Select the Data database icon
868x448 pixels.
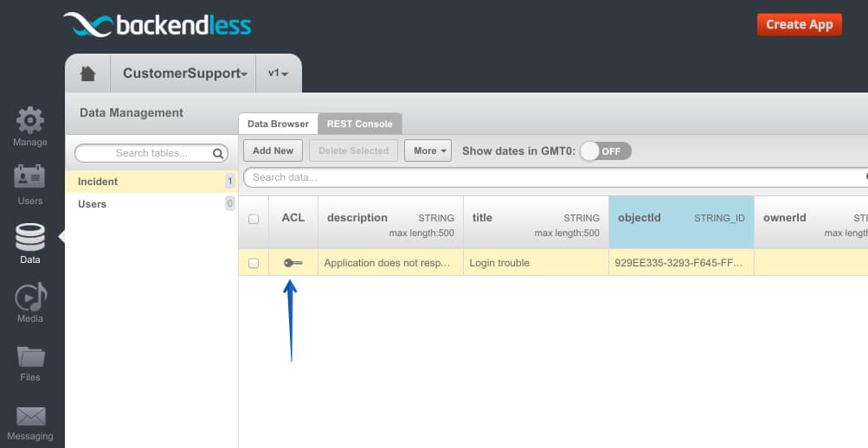tap(30, 237)
